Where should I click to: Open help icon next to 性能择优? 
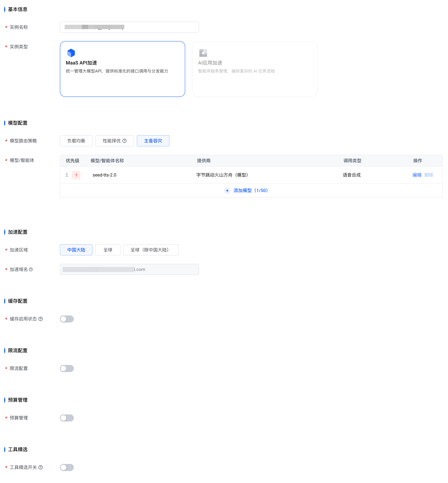[124, 141]
